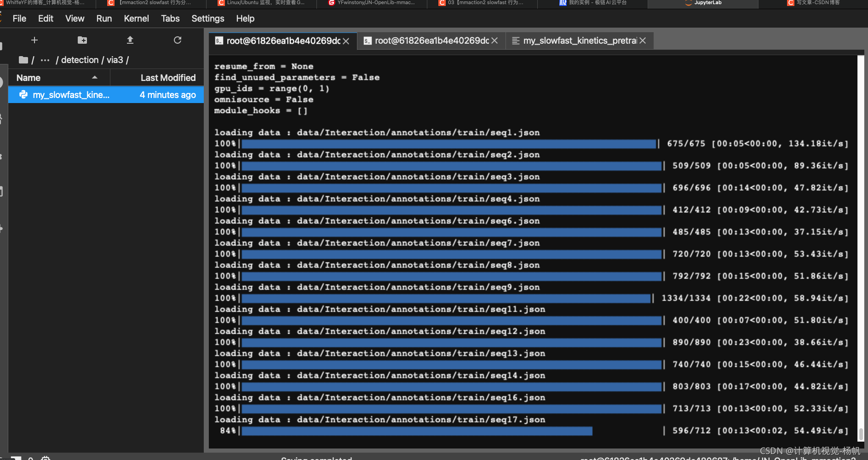Close the second terminal tab

pyautogui.click(x=494, y=41)
